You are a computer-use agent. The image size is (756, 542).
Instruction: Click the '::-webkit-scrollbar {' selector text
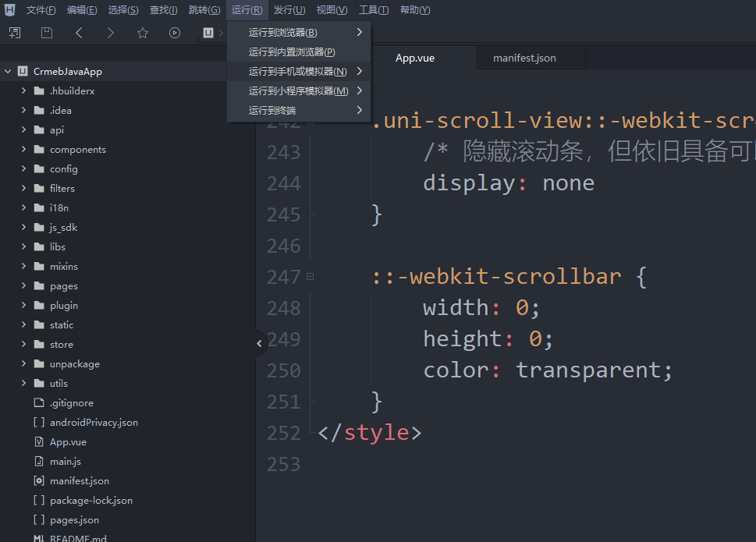509,277
